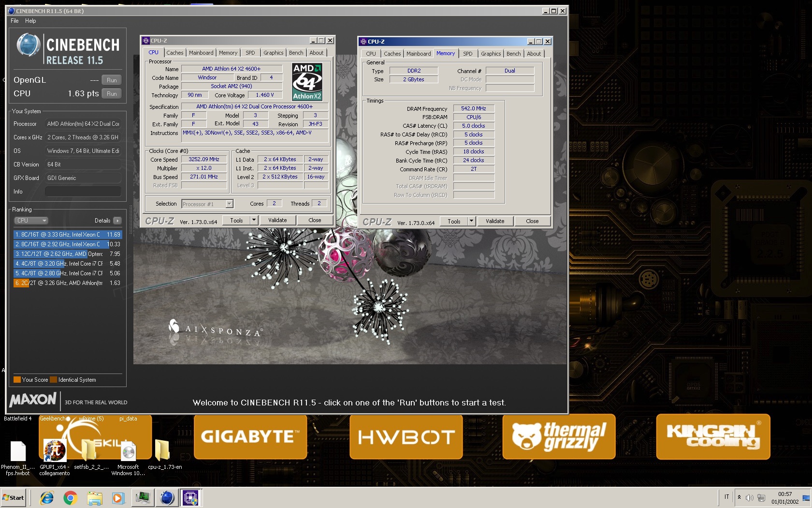Open Internet Explorer from the taskbar

[x=47, y=497]
